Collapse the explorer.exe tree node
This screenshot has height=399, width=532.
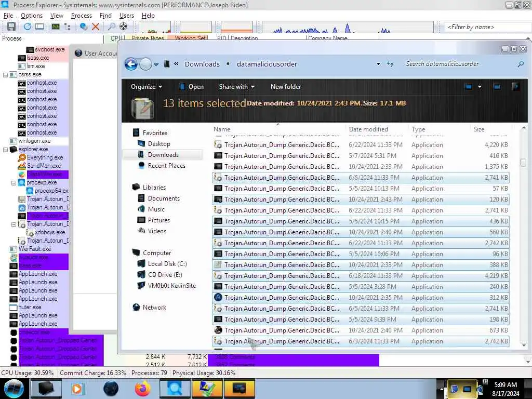click(x=5, y=149)
